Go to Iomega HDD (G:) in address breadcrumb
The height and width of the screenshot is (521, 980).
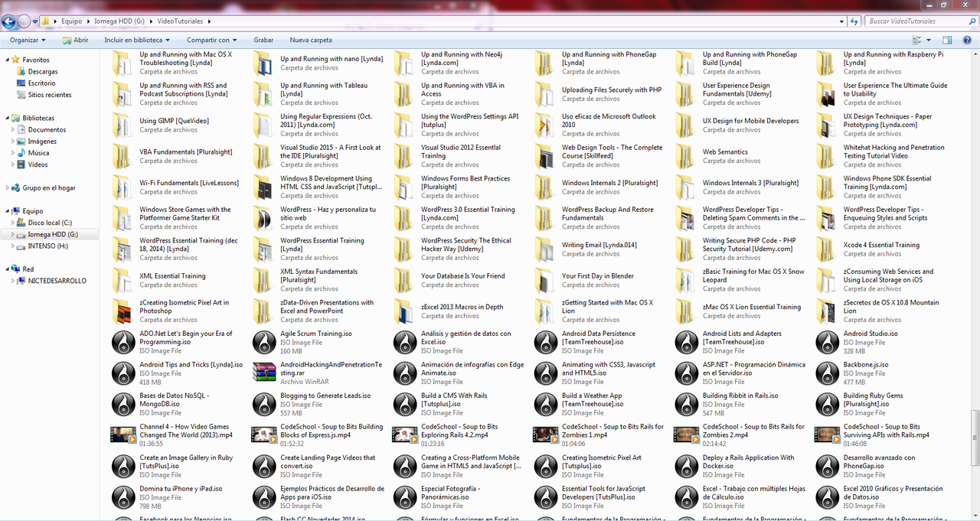[120, 21]
